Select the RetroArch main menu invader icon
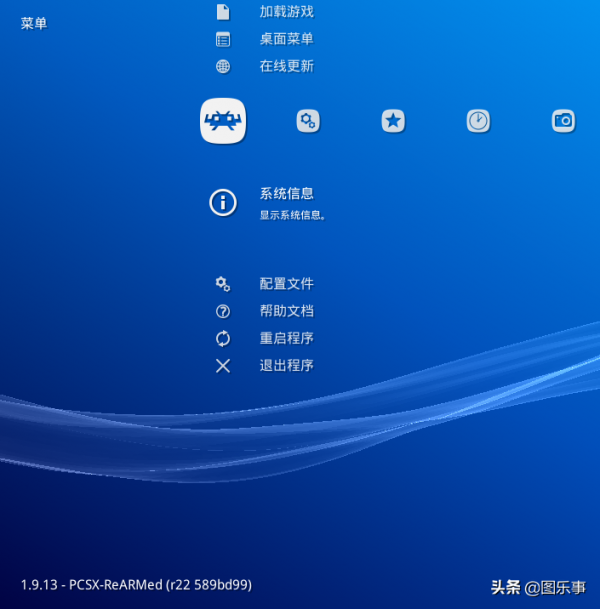 [x=223, y=121]
